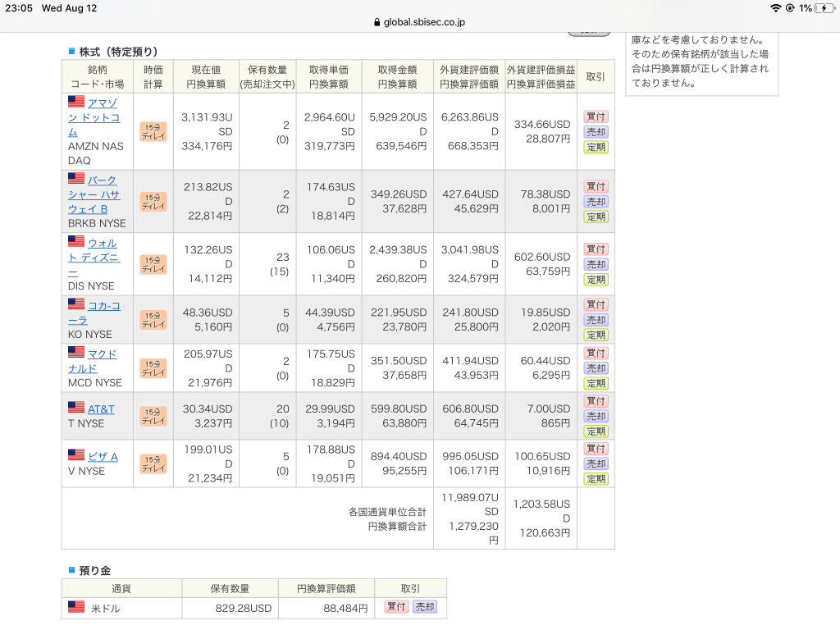Click US flag icon beside バークシャー

click(x=76, y=178)
